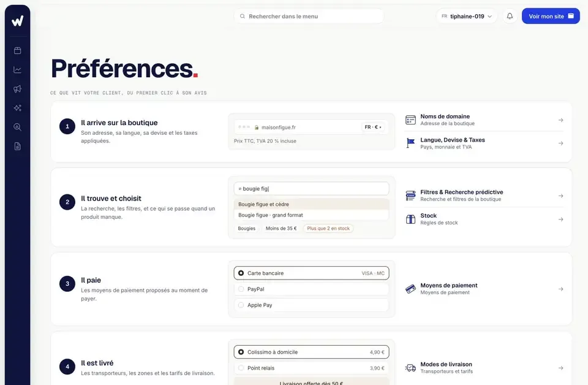Select Colissimo à domicile delivery option
Screen dimensions: 588x385
(311, 352)
